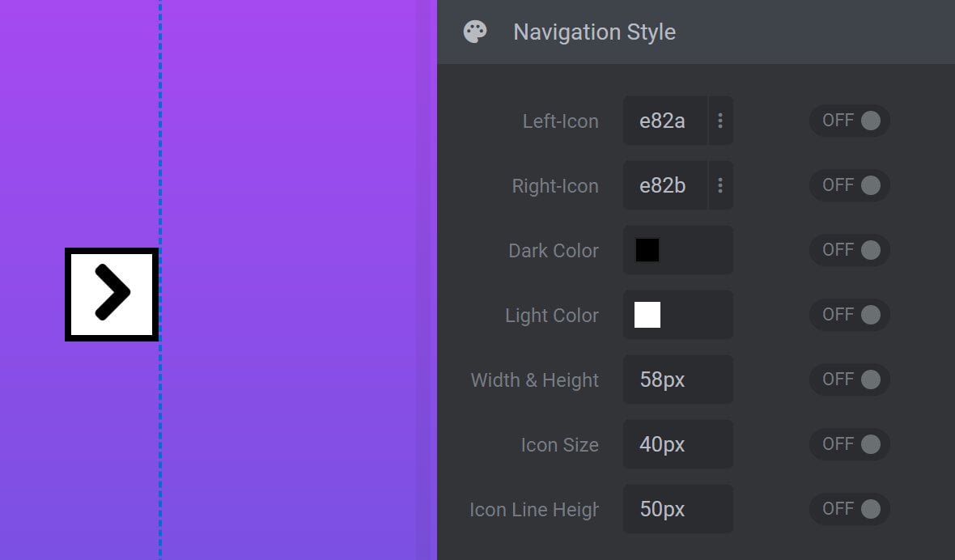Click the palette icon beside Navigation Style
The height and width of the screenshot is (560, 955).
(x=475, y=32)
